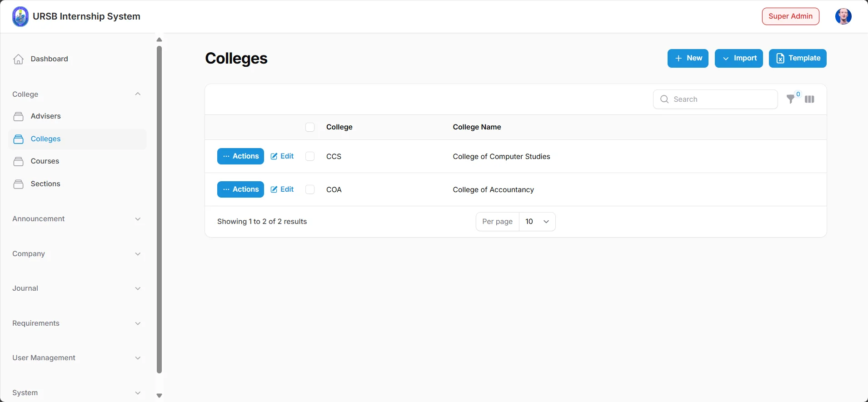
Task: Edit the CCS college
Action: (x=282, y=156)
